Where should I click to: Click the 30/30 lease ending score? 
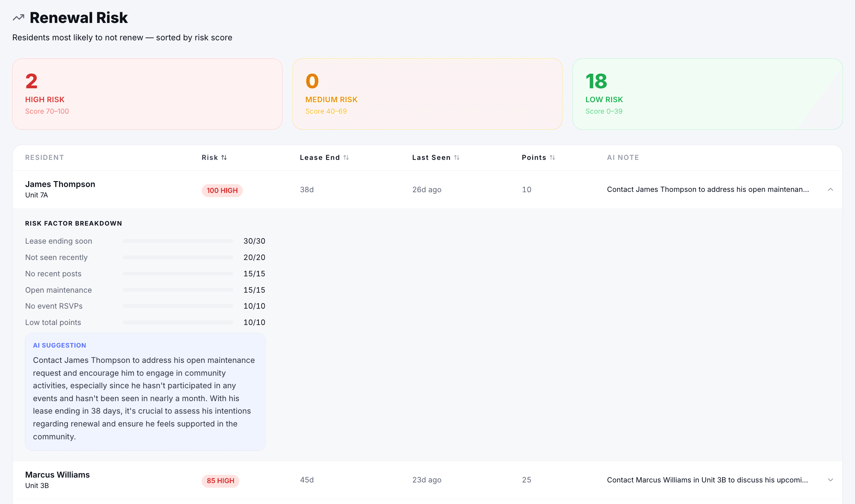click(x=254, y=241)
